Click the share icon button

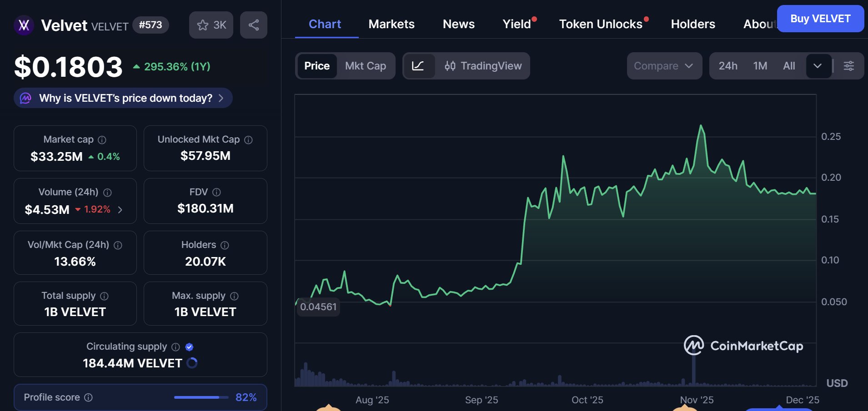254,25
